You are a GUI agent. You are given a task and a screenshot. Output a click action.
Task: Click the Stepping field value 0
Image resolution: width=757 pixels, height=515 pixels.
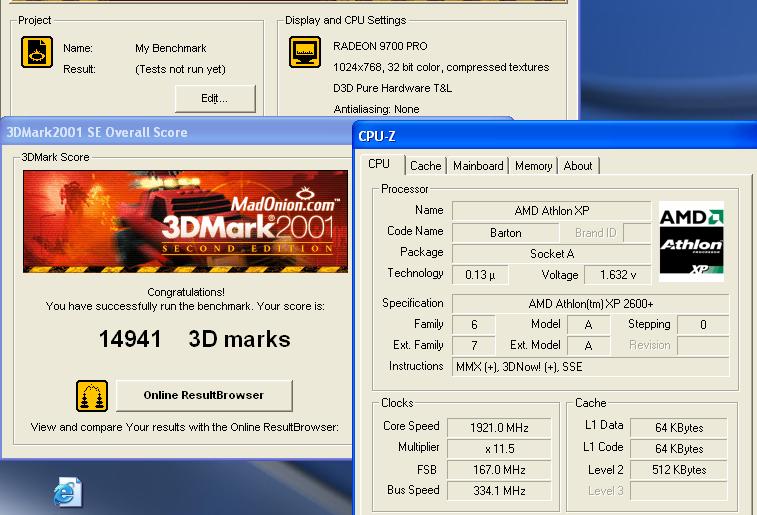pyautogui.click(x=703, y=325)
